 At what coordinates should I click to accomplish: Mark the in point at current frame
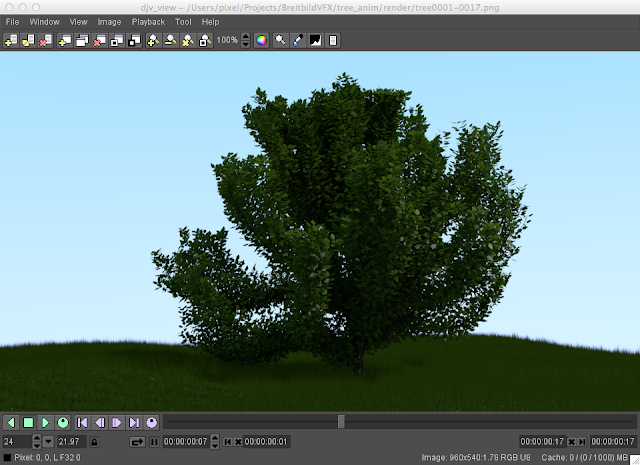(x=227, y=442)
